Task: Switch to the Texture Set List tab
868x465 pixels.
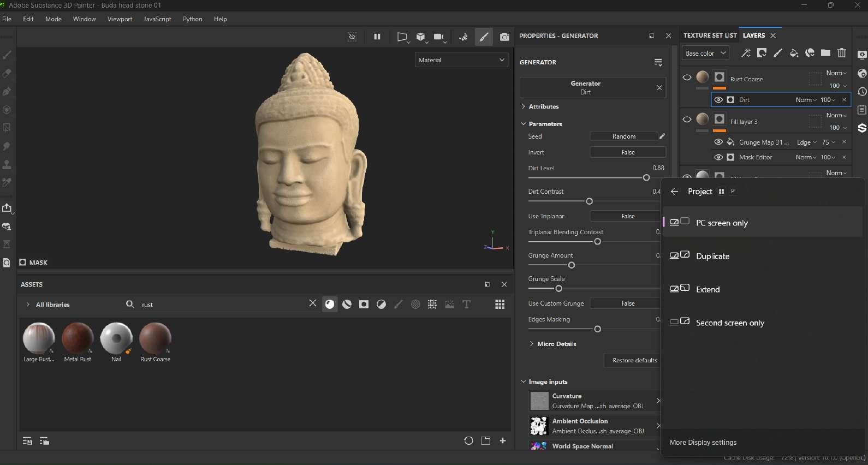Action: click(710, 35)
